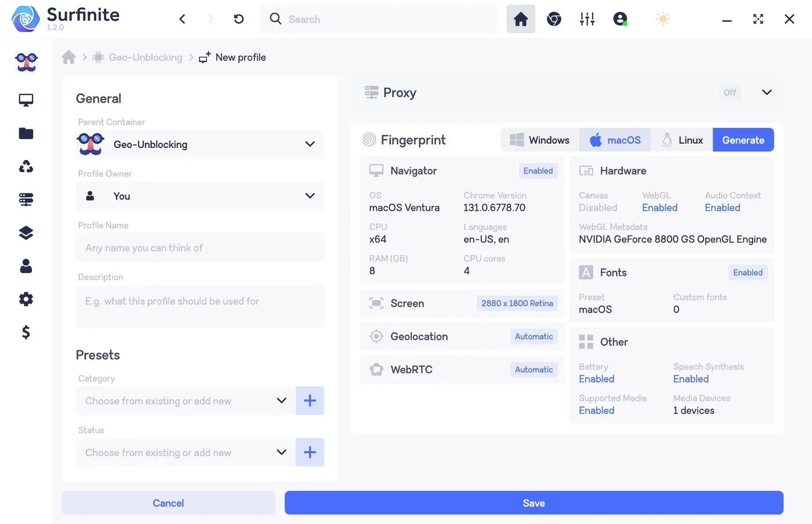This screenshot has height=524, width=812.
Task: Click the user account icon in toolbar
Action: pyautogui.click(x=620, y=19)
